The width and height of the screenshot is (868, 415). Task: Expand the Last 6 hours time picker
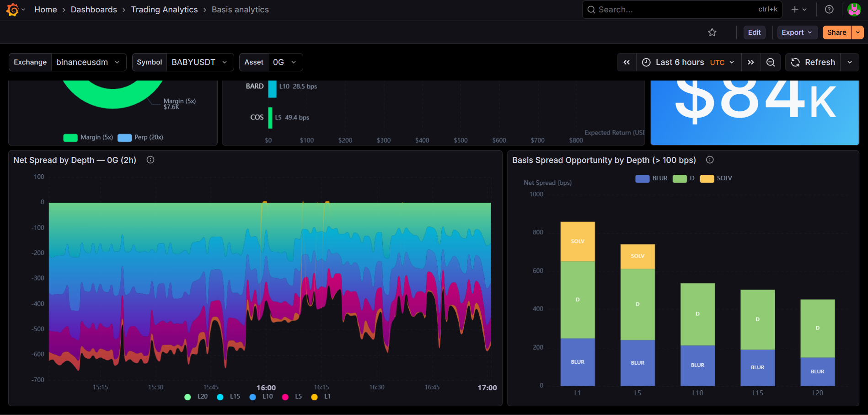(x=689, y=62)
